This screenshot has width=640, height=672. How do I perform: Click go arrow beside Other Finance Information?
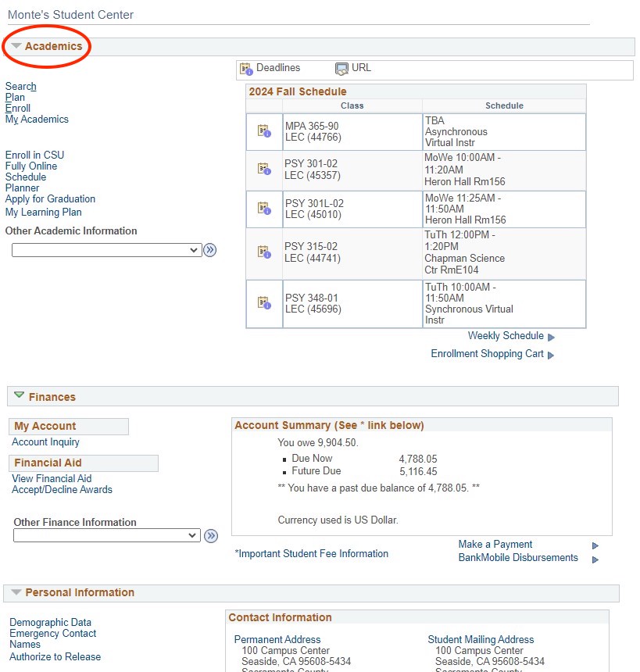click(x=209, y=534)
